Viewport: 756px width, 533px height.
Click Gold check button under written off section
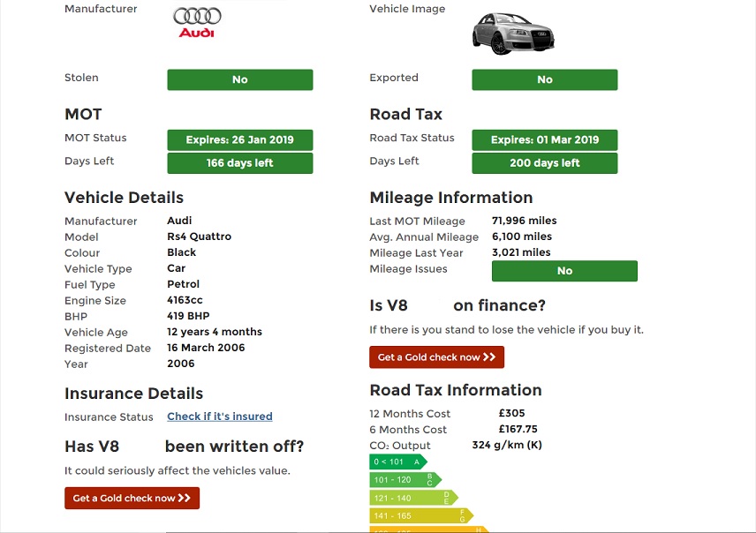click(x=132, y=499)
